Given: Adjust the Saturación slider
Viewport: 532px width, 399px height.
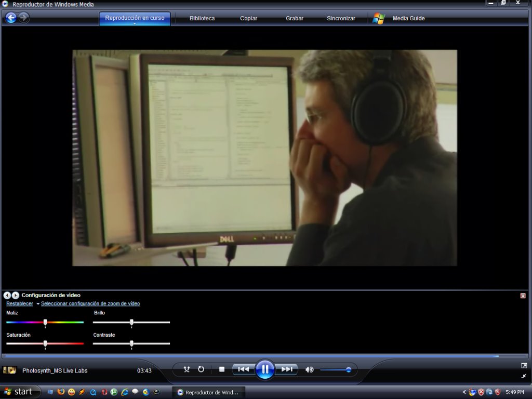Looking at the screenshot, I should pos(45,344).
